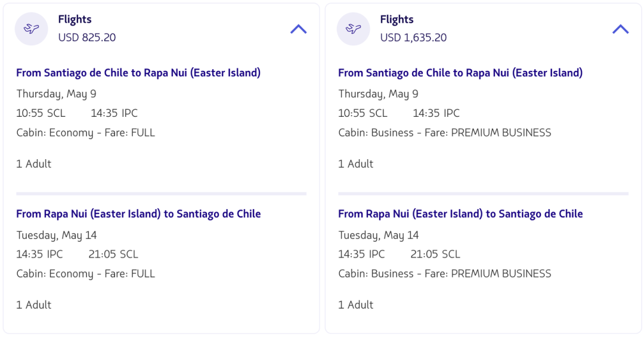Click the 21:05 SCL arrival time in the Economy card
This screenshot has height=338, width=644.
(113, 254)
